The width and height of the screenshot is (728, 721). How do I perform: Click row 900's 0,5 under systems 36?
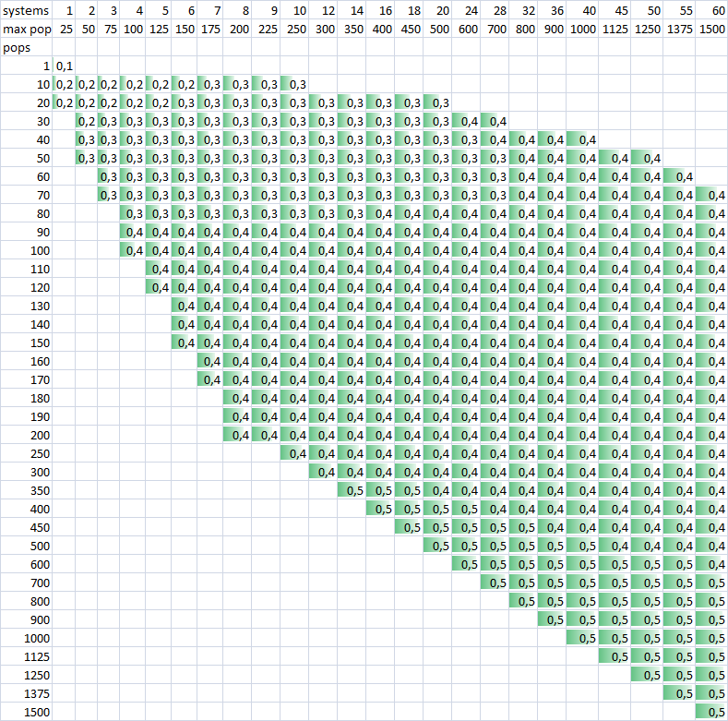click(x=552, y=619)
